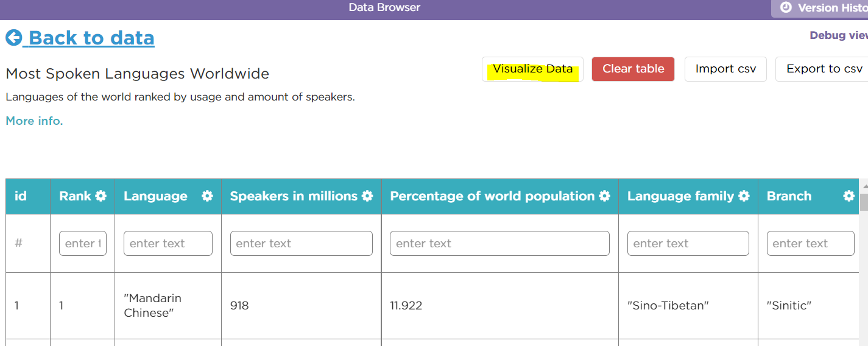Click Export to csv button
This screenshot has height=346, width=868.
824,69
